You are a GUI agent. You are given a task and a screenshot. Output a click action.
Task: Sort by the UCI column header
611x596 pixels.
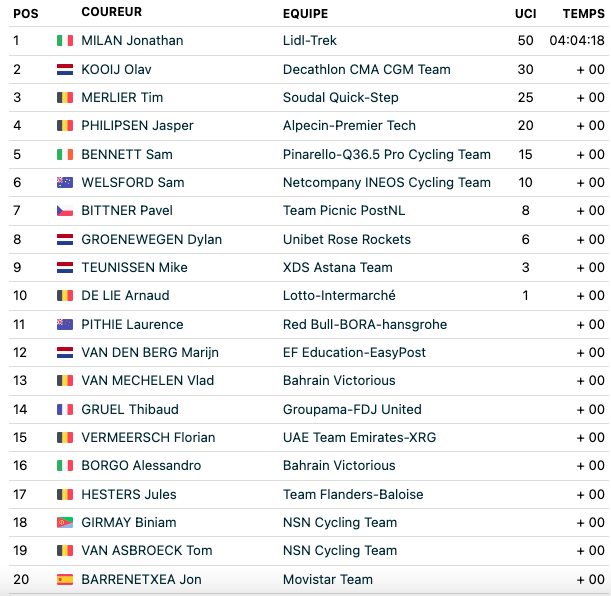(525, 14)
